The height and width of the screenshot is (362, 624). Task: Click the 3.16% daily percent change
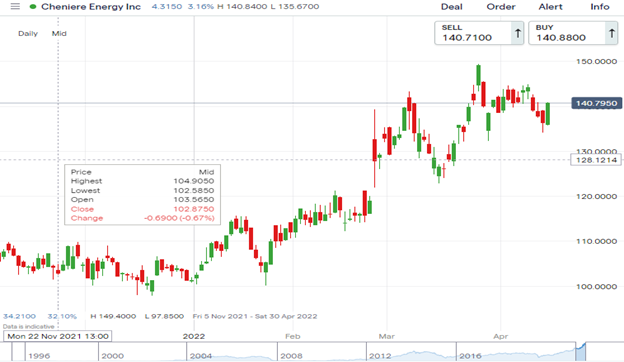click(201, 7)
